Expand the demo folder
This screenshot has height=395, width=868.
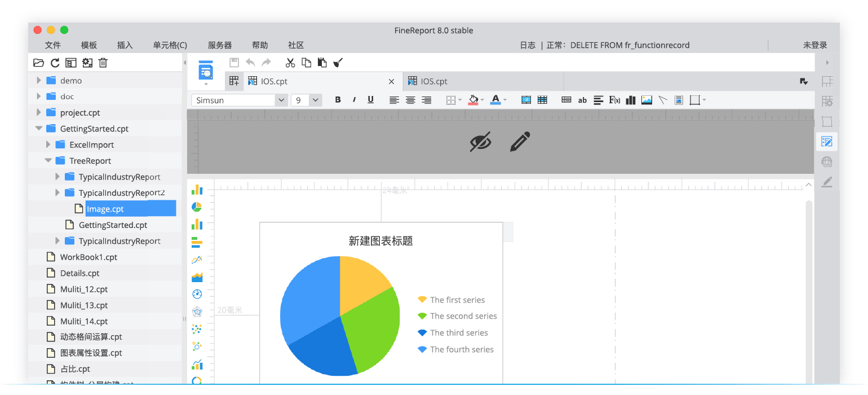tap(39, 81)
